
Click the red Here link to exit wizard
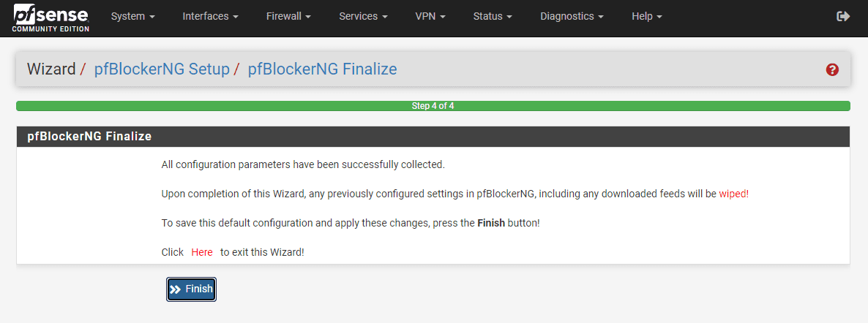pyautogui.click(x=202, y=252)
